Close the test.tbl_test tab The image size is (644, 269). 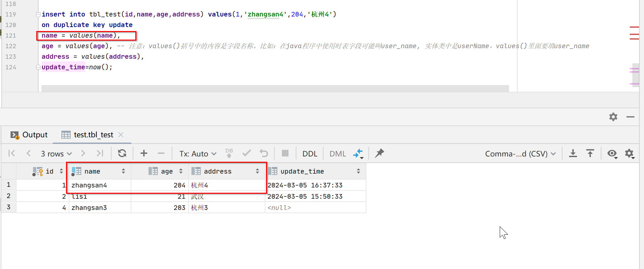[121, 135]
